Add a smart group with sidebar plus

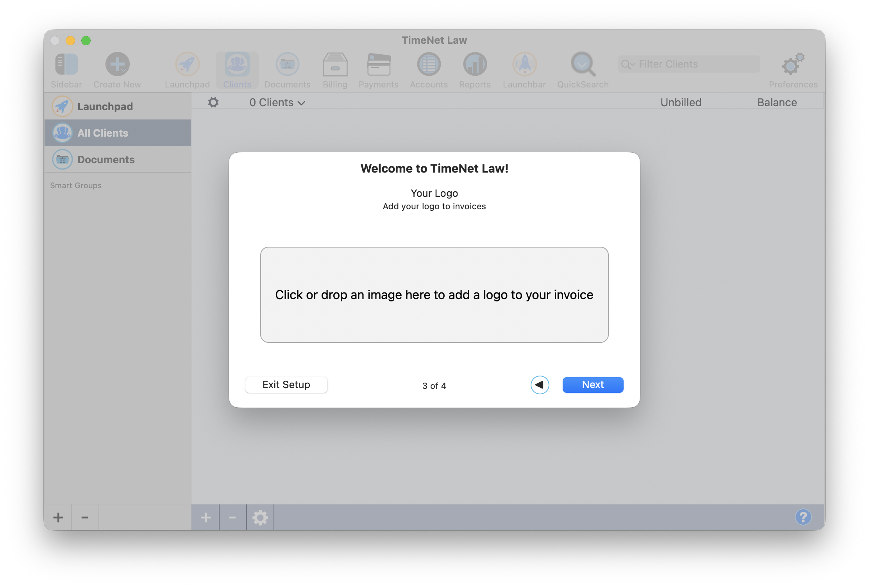pyautogui.click(x=58, y=517)
